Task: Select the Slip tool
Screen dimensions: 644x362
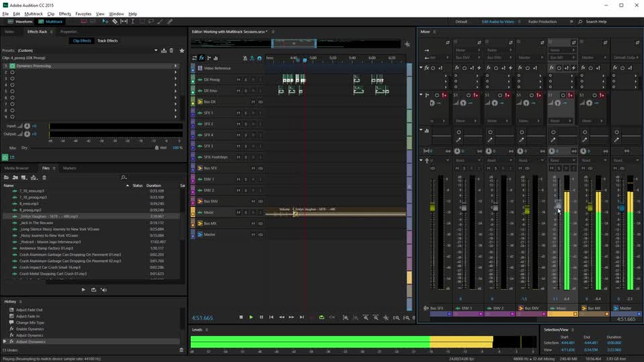Action: (x=124, y=21)
